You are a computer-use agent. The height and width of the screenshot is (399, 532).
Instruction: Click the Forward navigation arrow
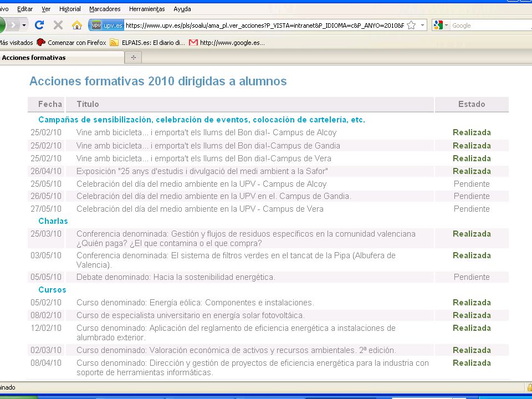point(13,25)
